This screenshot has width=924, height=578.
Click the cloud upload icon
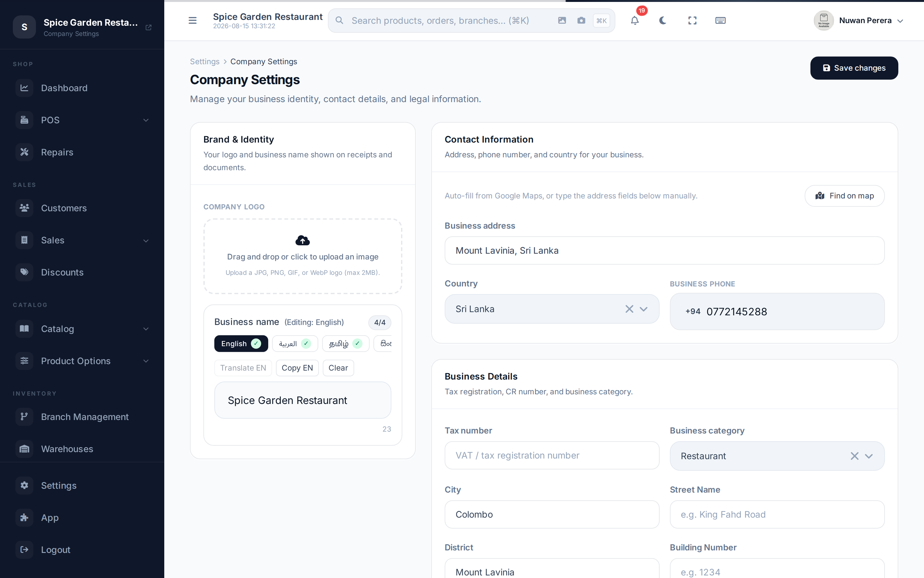[303, 240]
